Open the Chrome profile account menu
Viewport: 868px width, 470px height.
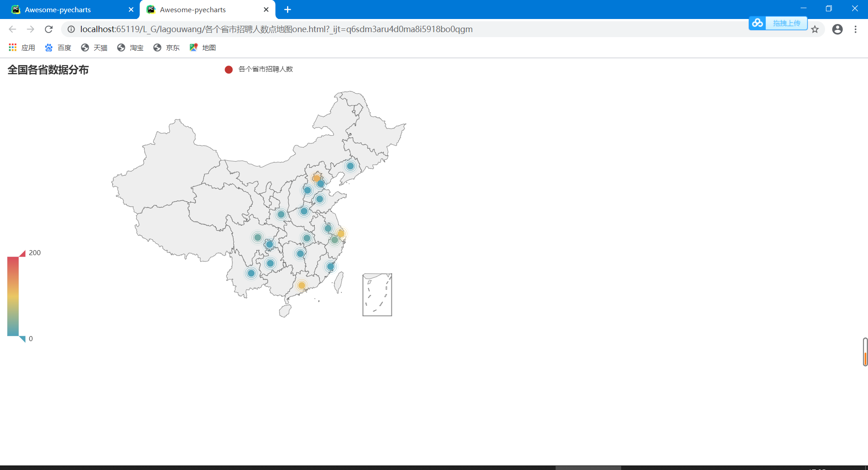(x=837, y=29)
